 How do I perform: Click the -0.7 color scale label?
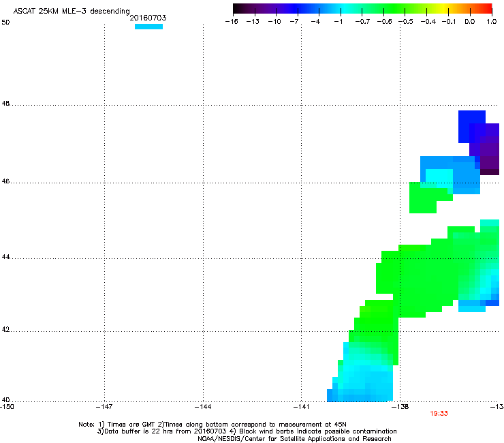click(x=362, y=22)
